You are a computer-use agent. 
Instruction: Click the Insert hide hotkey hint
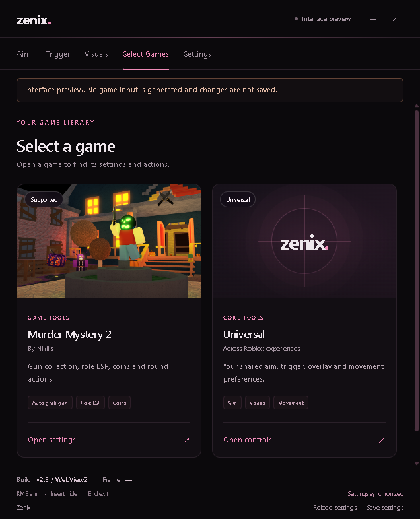point(64,494)
